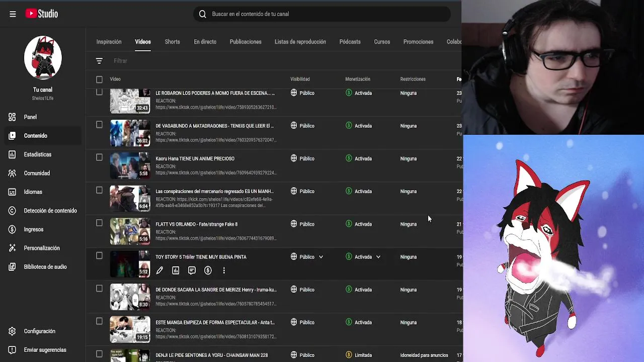Check the LE ROBARON LOS PODERES video checkbox
Viewport: 644px width, 362px height.
[x=99, y=92]
